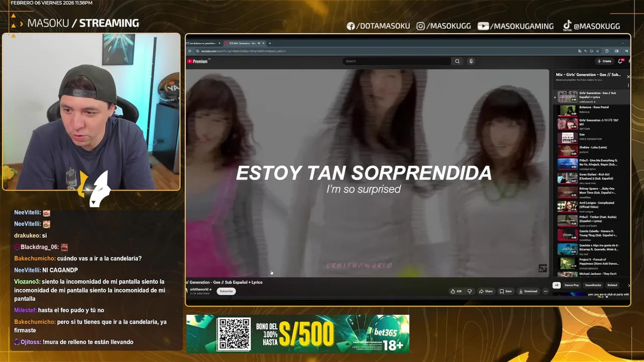Play 'Pitbull - Timber (Feat. Kesha)' from mix
The height and width of the screenshot is (362, 644).
tap(591, 220)
